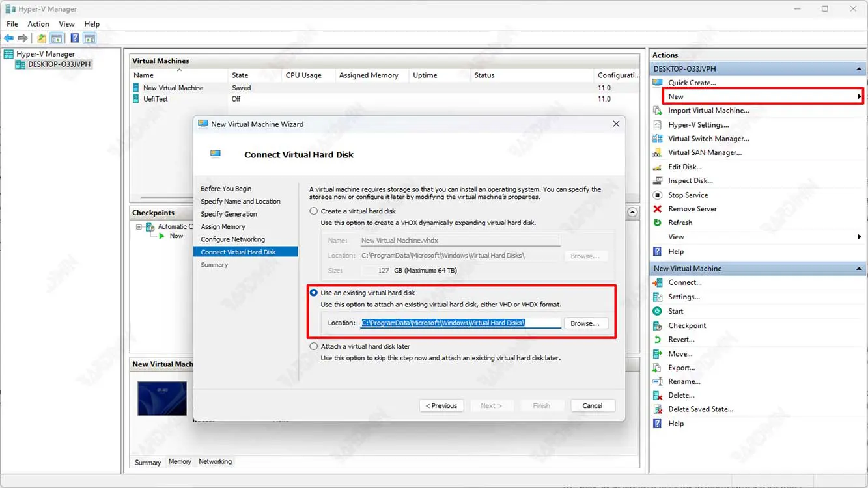Go to the Before You Begin step
This screenshot has width=868, height=488.
coord(225,189)
